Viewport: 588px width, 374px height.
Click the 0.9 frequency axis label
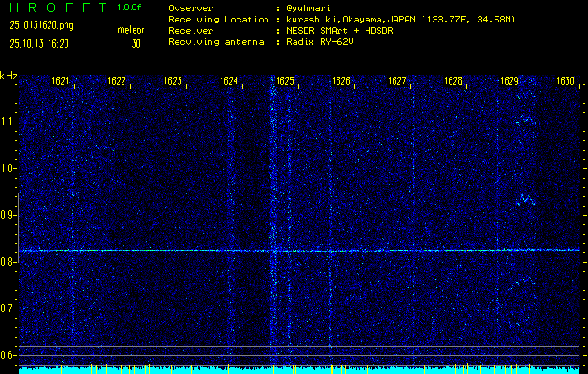7,215
